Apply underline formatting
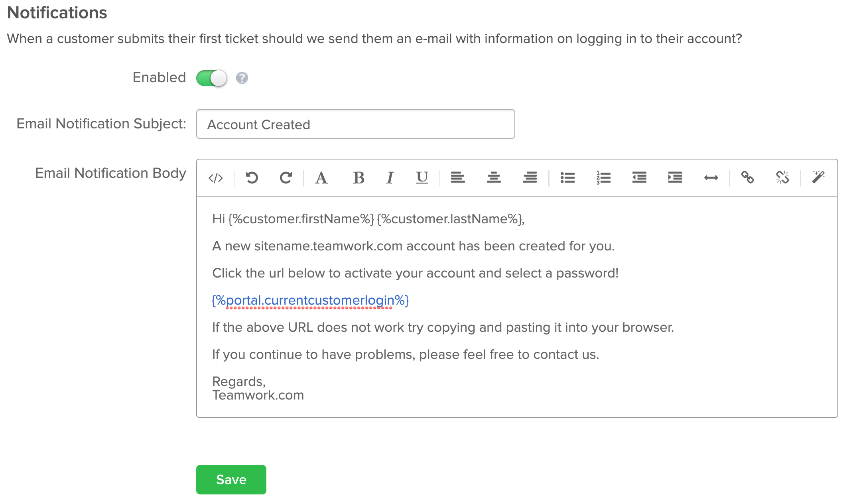The image size is (847, 504). coord(422,178)
